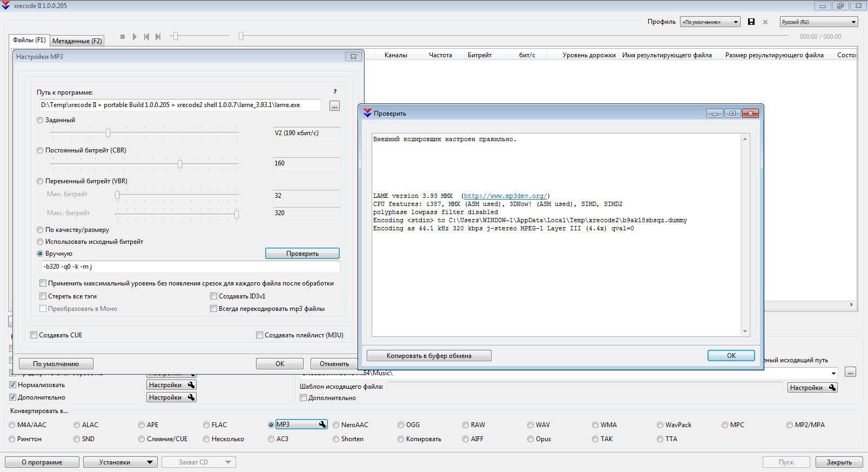This screenshot has width=868, height=472.
Task: Open the Профиль dropdown
Action: 710,22
